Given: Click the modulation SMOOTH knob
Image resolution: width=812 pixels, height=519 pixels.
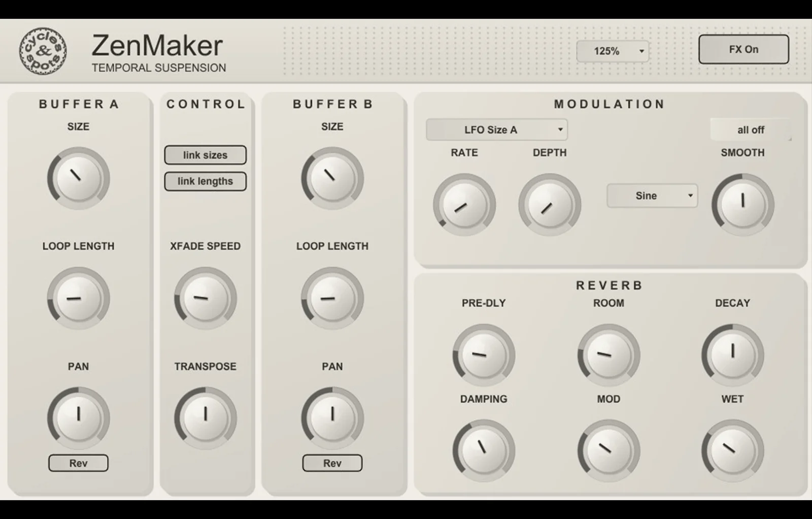Looking at the screenshot, I should (742, 205).
